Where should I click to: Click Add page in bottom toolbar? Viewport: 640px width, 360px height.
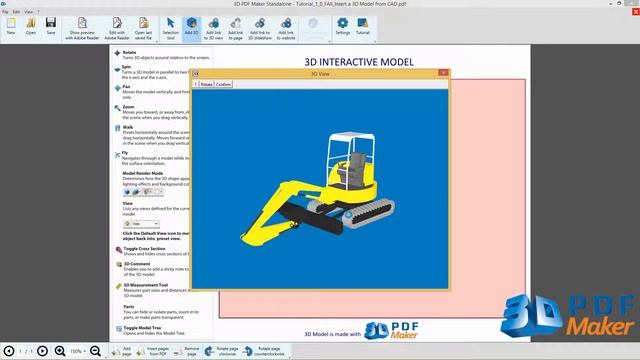point(122,351)
